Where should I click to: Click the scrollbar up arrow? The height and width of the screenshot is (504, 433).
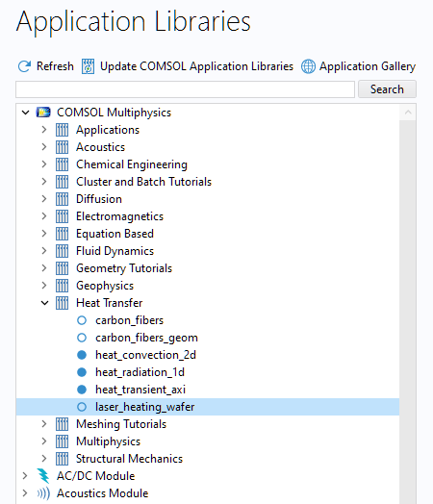(408, 113)
